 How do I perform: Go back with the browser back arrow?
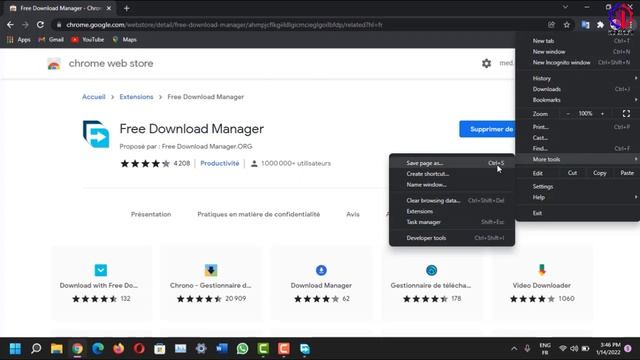pyautogui.click(x=10, y=25)
